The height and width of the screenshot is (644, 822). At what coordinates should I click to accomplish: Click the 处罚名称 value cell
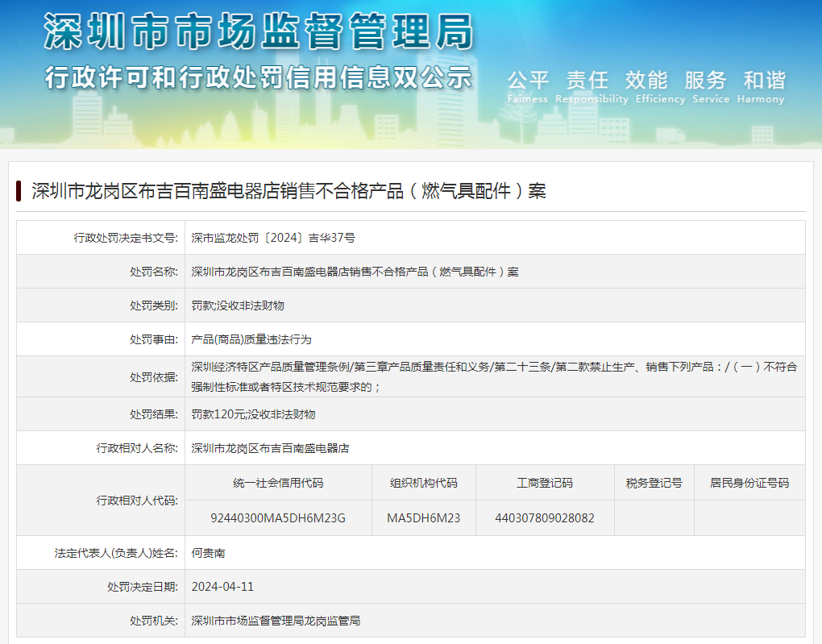point(355,272)
